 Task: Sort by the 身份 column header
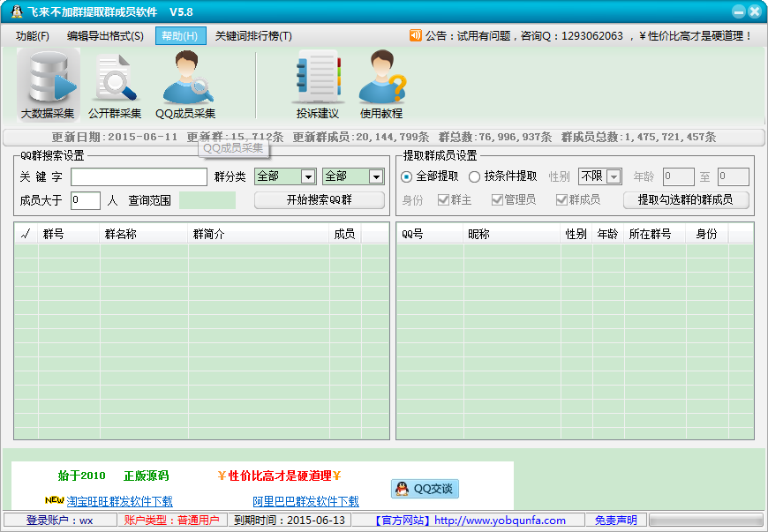(707, 234)
